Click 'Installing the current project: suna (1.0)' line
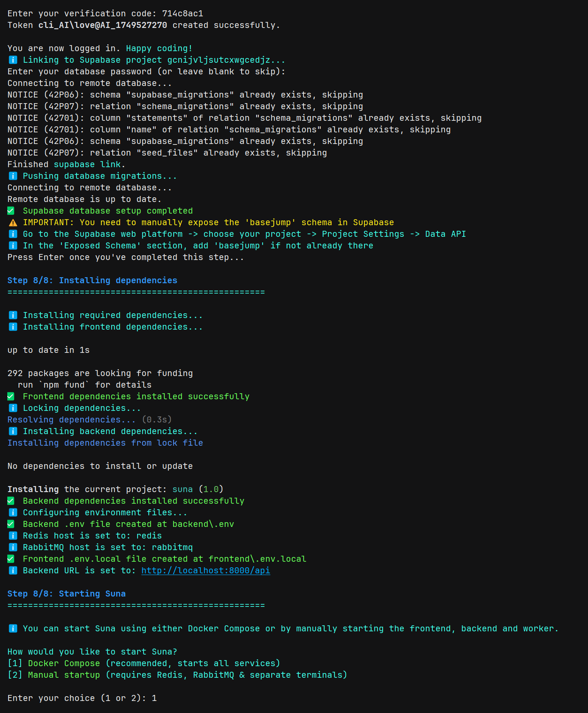 coord(116,489)
